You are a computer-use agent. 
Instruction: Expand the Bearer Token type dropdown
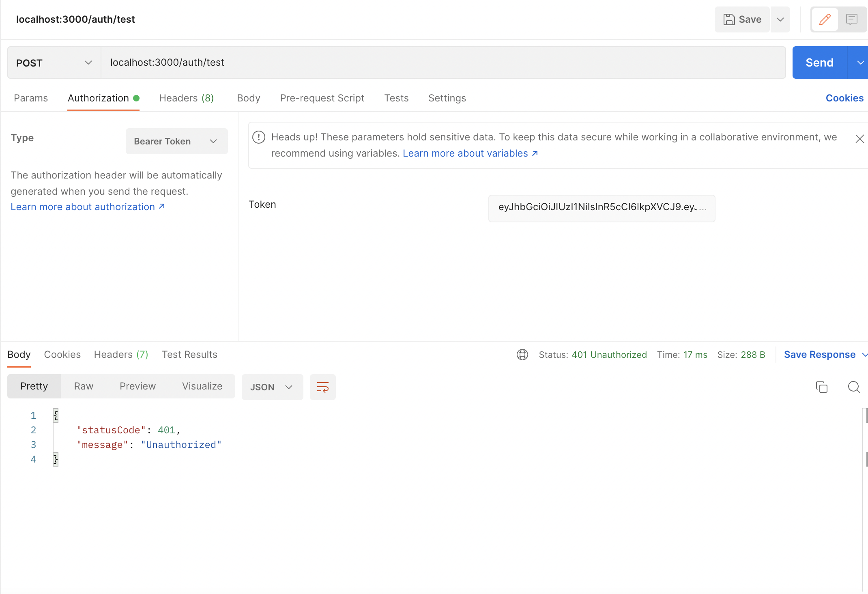click(176, 141)
